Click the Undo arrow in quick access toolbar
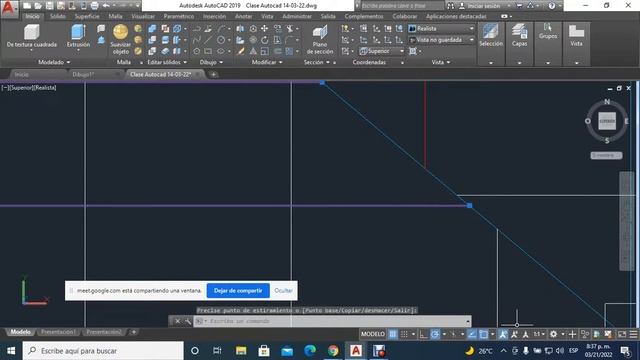The image size is (640, 360). pyautogui.click(x=106, y=6)
